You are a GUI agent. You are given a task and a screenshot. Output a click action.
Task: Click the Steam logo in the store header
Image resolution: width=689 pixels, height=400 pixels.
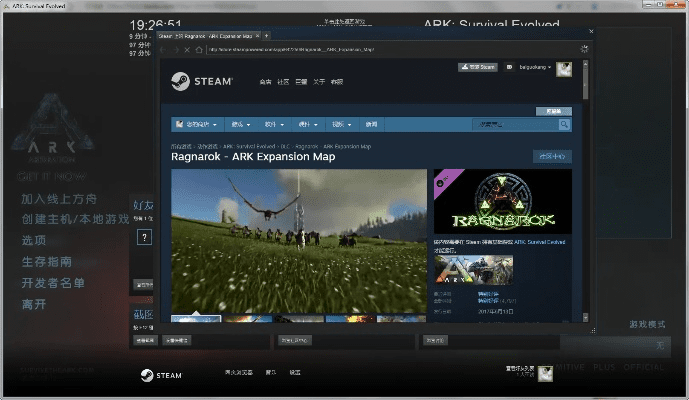201,82
